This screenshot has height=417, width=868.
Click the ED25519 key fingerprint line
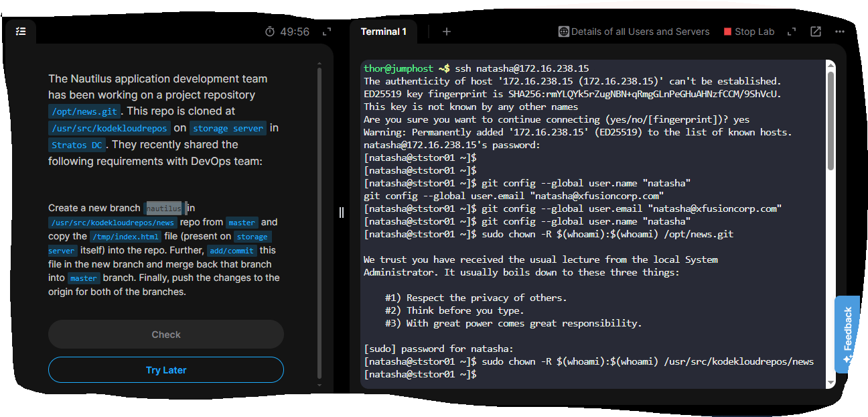point(573,94)
